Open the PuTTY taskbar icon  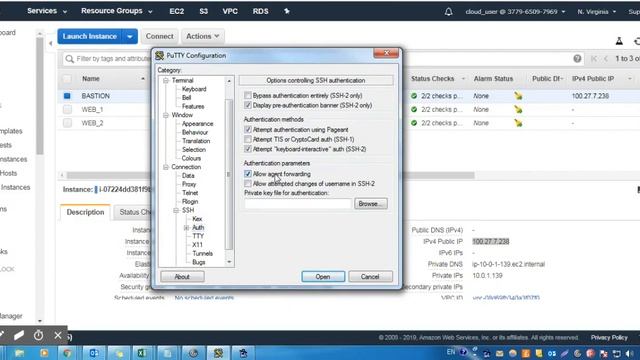(x=218, y=353)
